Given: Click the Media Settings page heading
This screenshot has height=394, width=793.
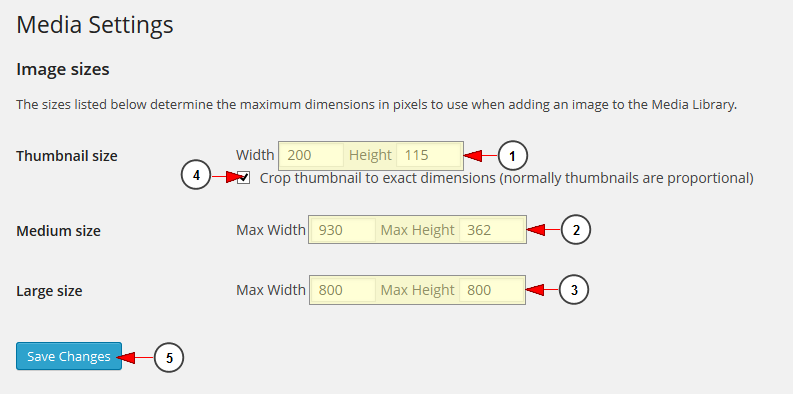Looking at the screenshot, I should click(95, 25).
